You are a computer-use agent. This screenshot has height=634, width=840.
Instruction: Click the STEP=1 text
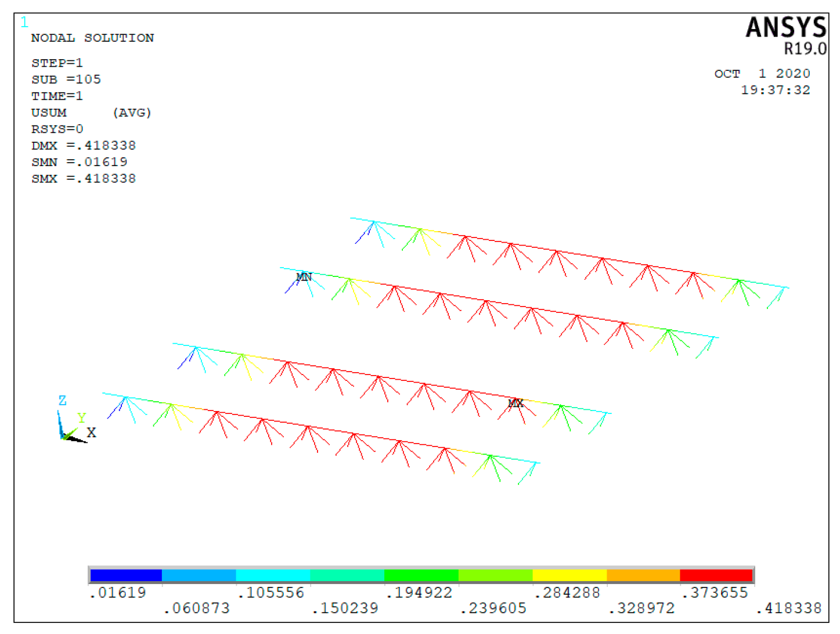coord(57,63)
